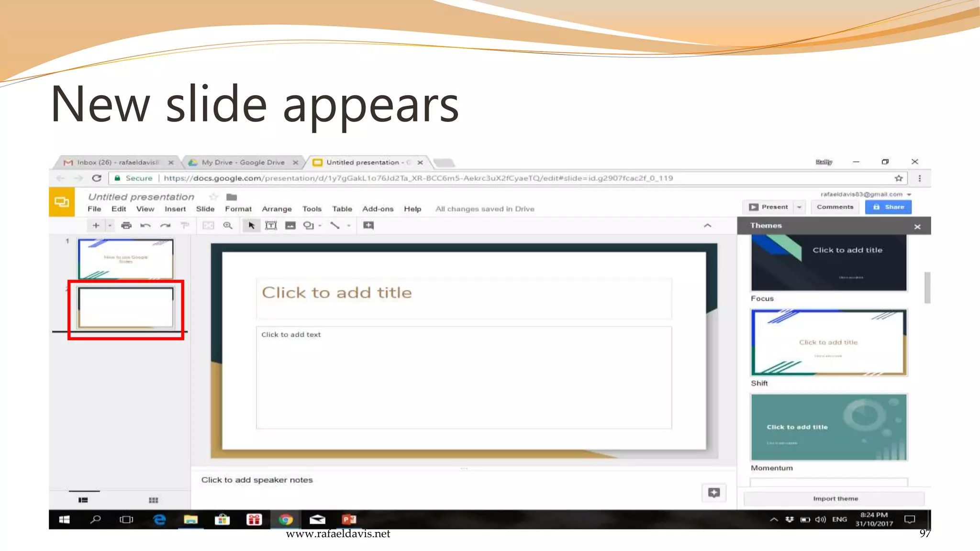Open the Chrome three-dot menu
The height and width of the screenshot is (551, 980).
coord(920,178)
